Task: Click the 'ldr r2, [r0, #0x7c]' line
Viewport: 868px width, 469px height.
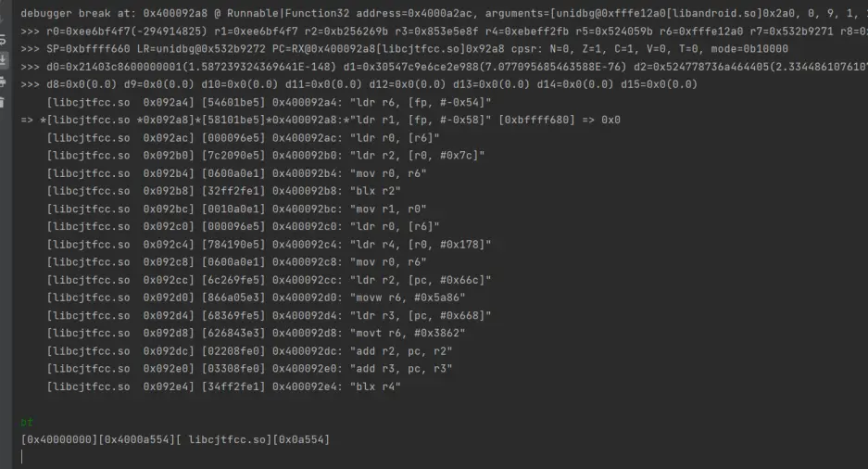Action: pos(266,156)
